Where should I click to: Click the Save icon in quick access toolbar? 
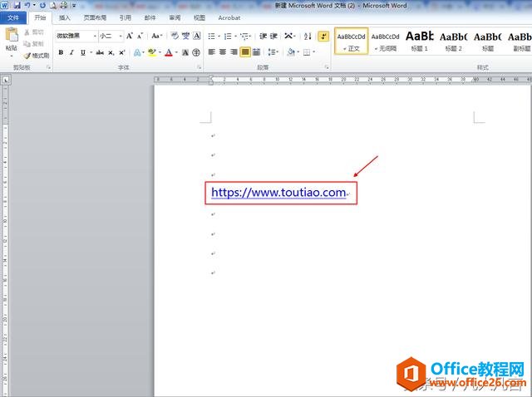[17, 6]
